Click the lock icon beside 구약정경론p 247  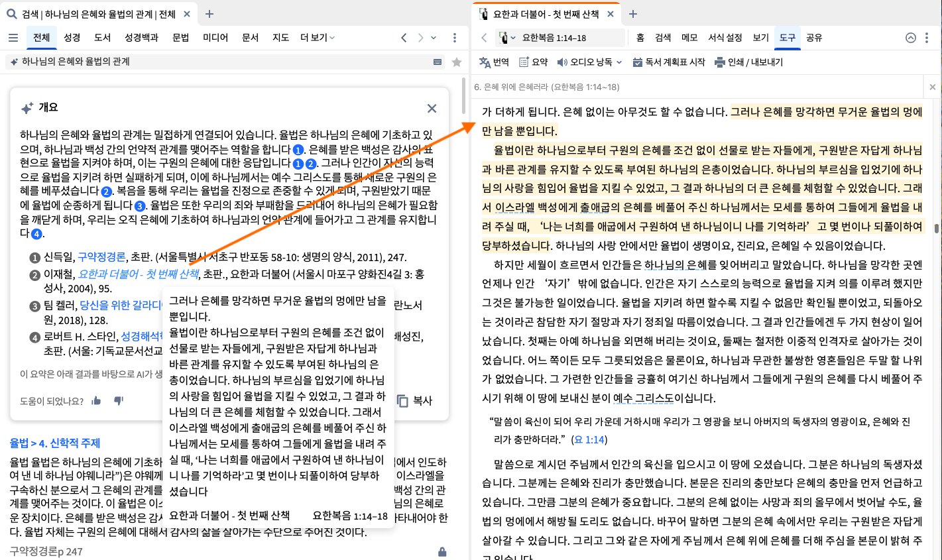point(442,551)
